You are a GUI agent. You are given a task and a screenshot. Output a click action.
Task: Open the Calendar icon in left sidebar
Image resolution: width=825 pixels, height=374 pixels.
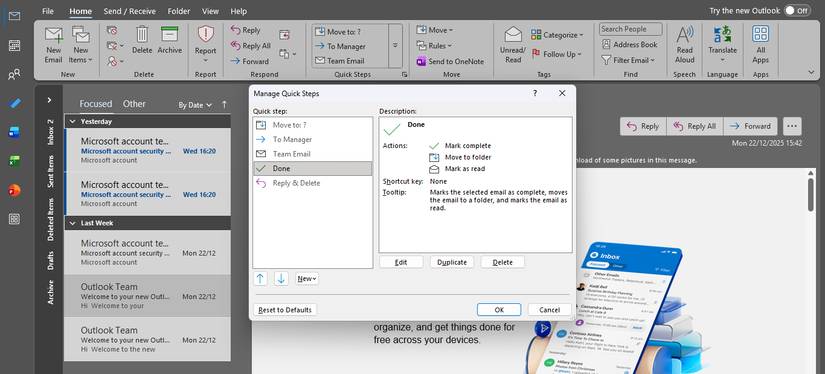[15, 45]
